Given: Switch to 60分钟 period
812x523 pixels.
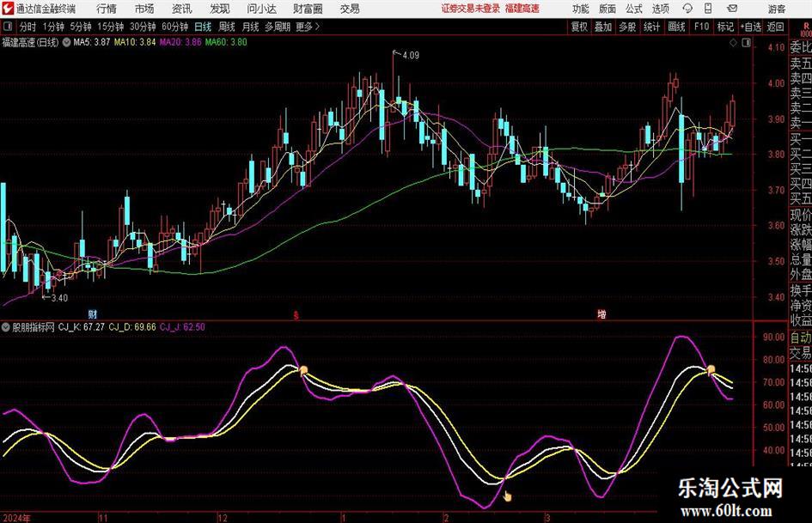Looking at the screenshot, I should [175, 27].
